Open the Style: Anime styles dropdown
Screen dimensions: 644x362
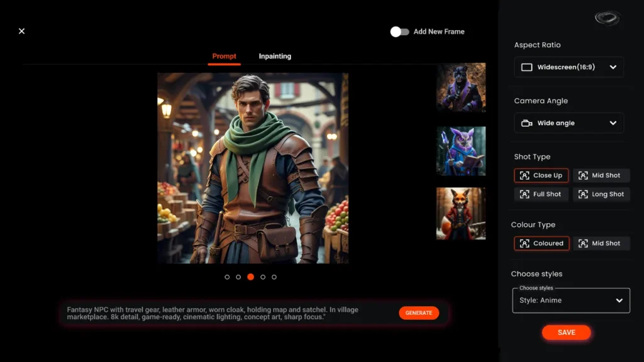point(570,300)
